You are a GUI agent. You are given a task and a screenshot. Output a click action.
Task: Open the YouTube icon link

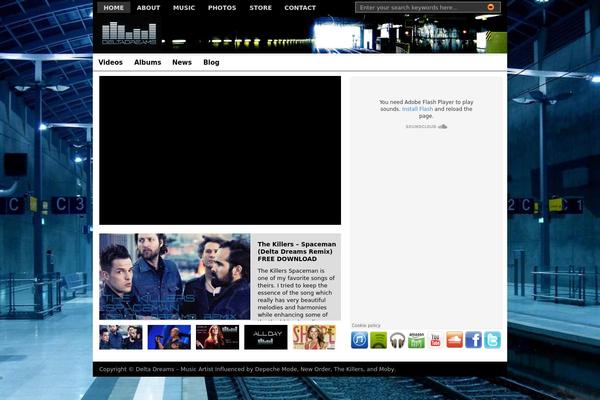(x=435, y=340)
